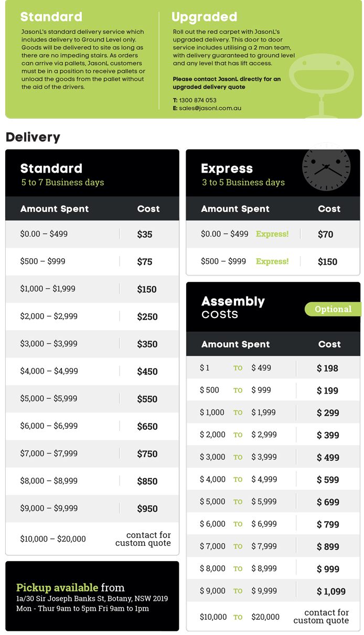
Task: Click the sales@jasonl.com.au email address
Action: 210,108
